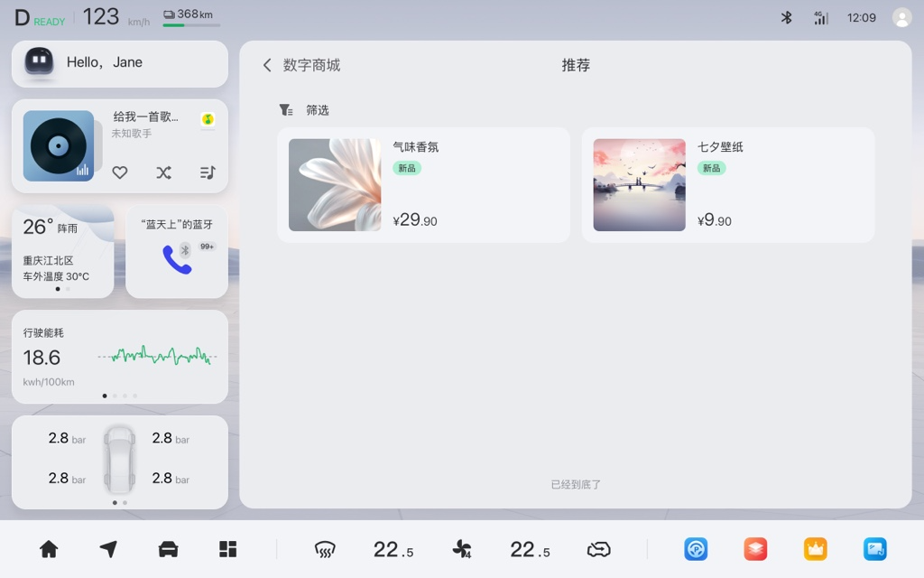Select the 气味香氛 product title

tap(416, 147)
